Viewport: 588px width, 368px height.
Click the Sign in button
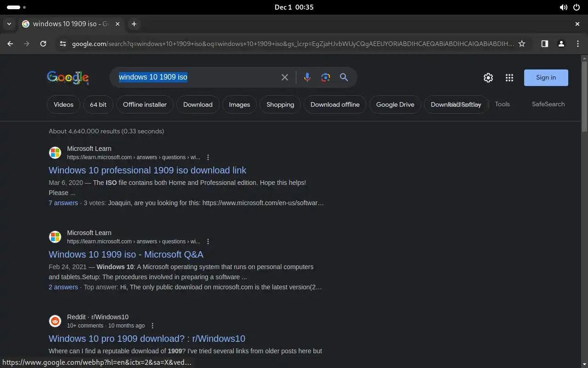tap(546, 78)
